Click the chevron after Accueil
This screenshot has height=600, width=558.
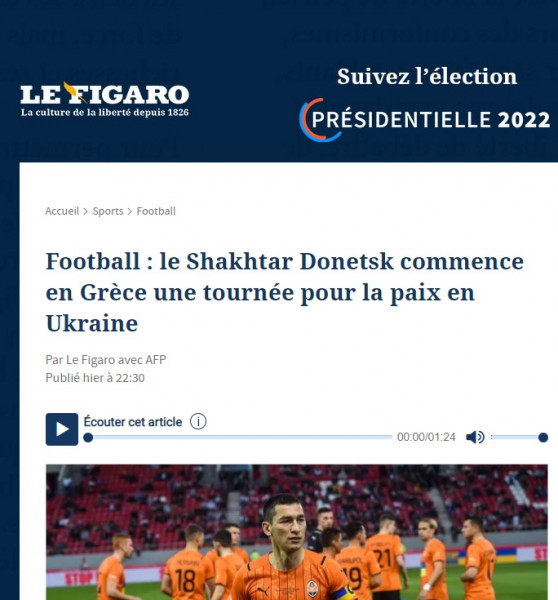(86, 212)
